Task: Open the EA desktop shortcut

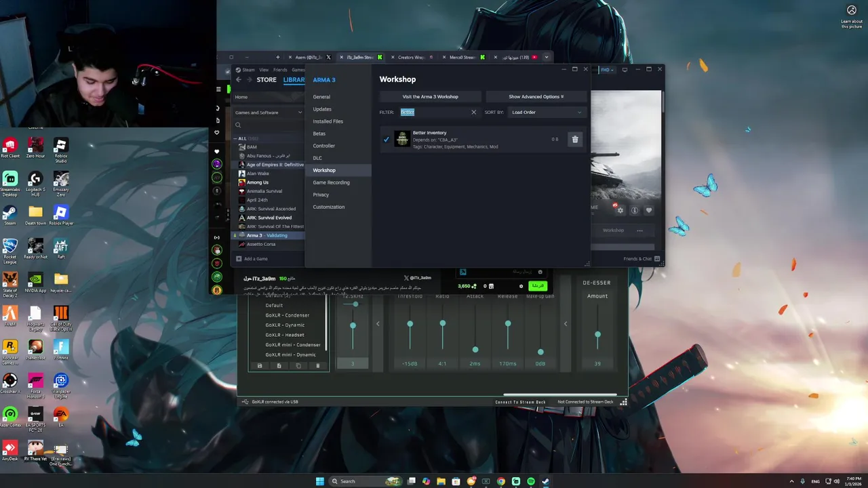Action: [x=60, y=417]
